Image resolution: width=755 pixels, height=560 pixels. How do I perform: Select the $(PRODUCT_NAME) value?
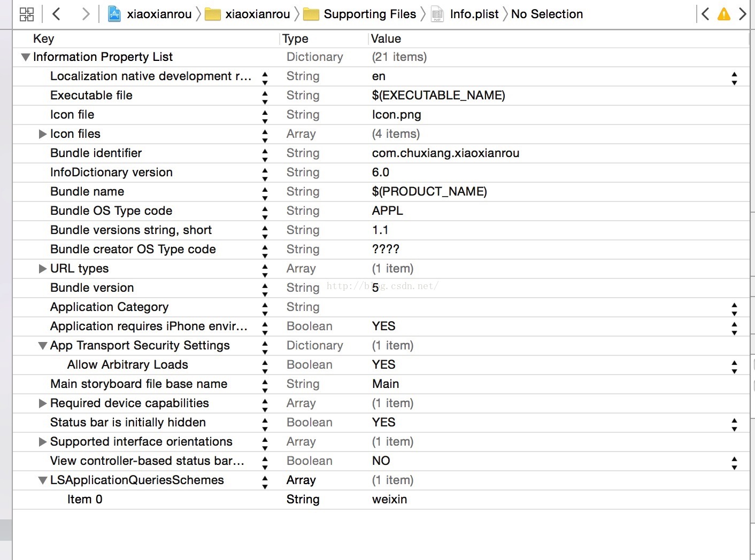click(429, 192)
